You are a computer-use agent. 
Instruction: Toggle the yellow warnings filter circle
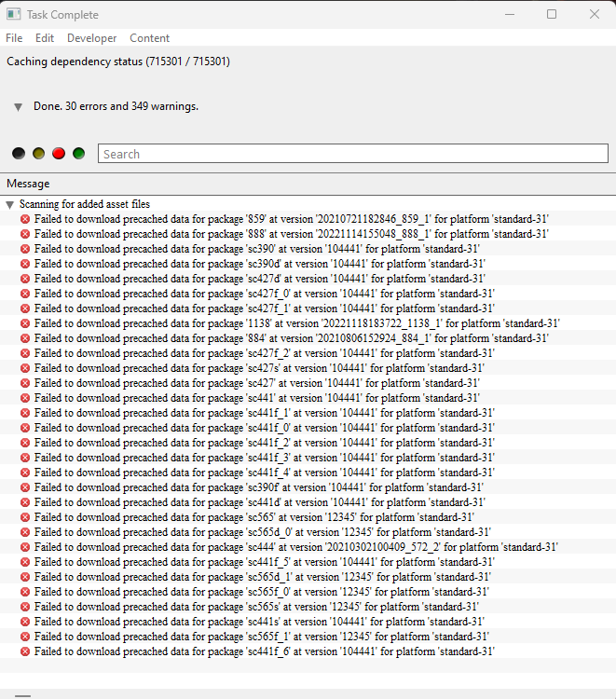tap(39, 154)
